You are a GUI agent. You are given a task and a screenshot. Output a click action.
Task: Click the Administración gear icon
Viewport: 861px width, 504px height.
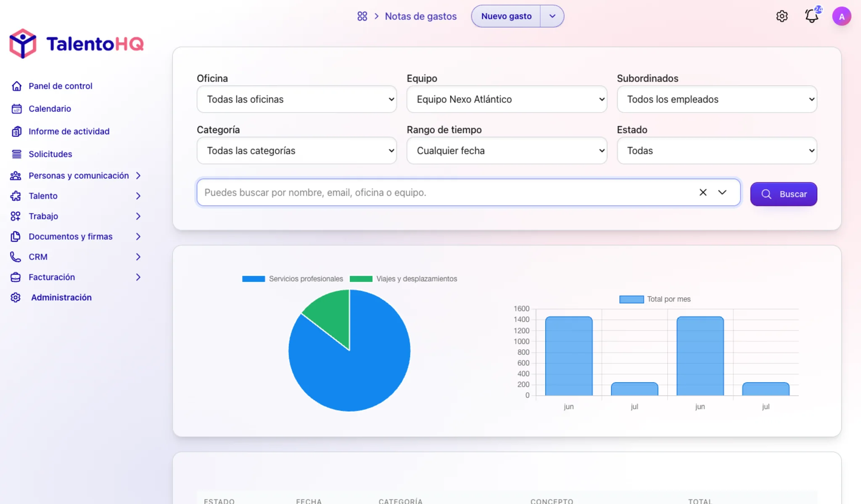click(x=16, y=297)
